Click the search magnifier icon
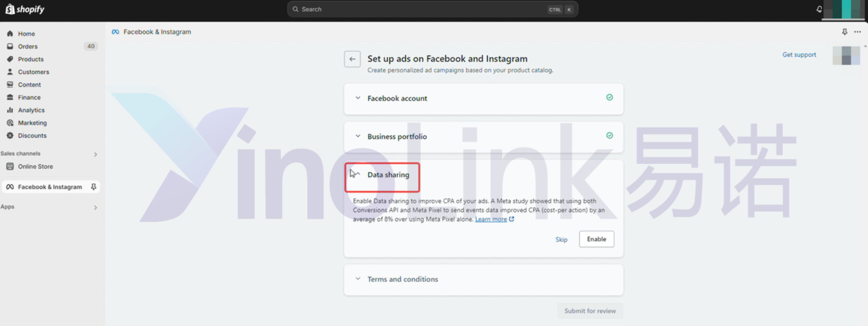Viewport: 868px width, 326px height. pyautogui.click(x=295, y=9)
